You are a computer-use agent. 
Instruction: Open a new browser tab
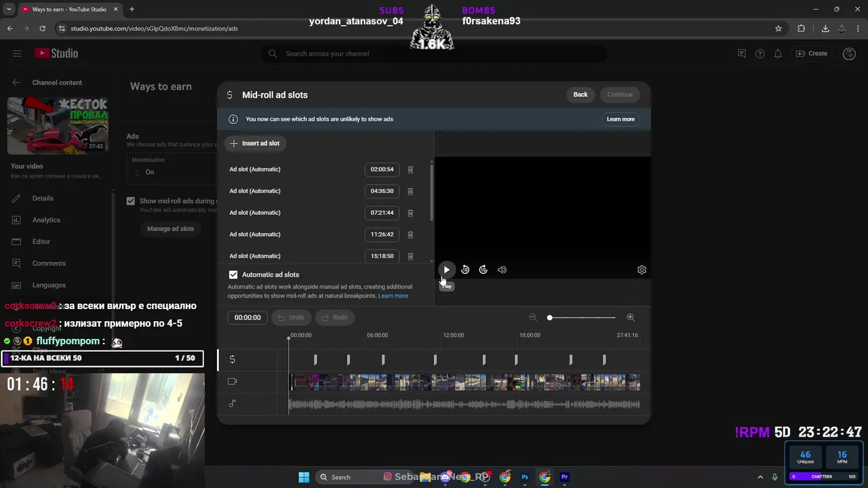132,9
